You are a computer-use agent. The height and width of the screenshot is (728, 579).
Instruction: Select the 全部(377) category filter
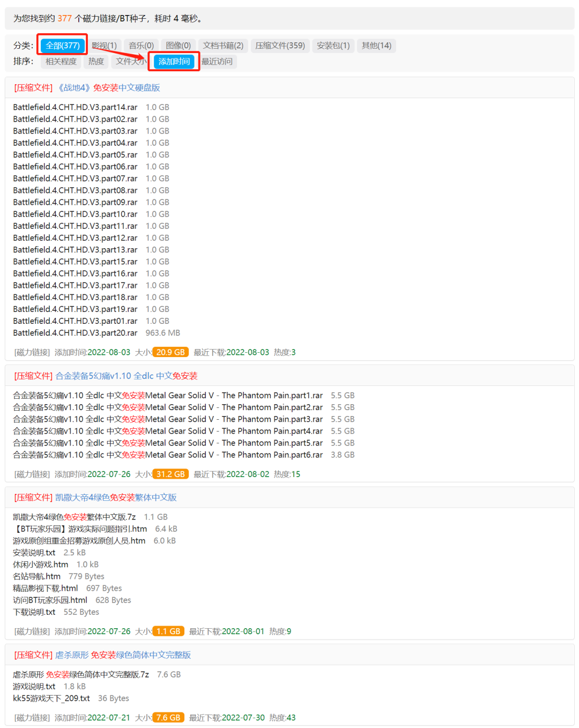[63, 46]
